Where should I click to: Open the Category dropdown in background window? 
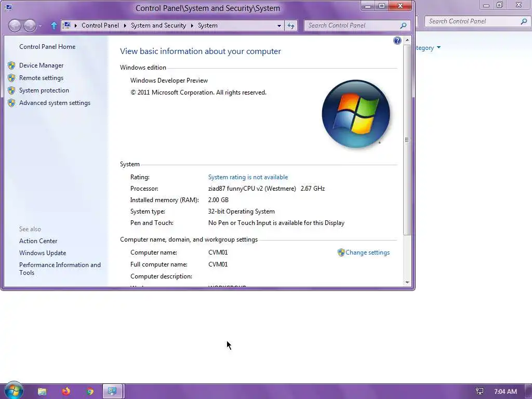[429, 48]
